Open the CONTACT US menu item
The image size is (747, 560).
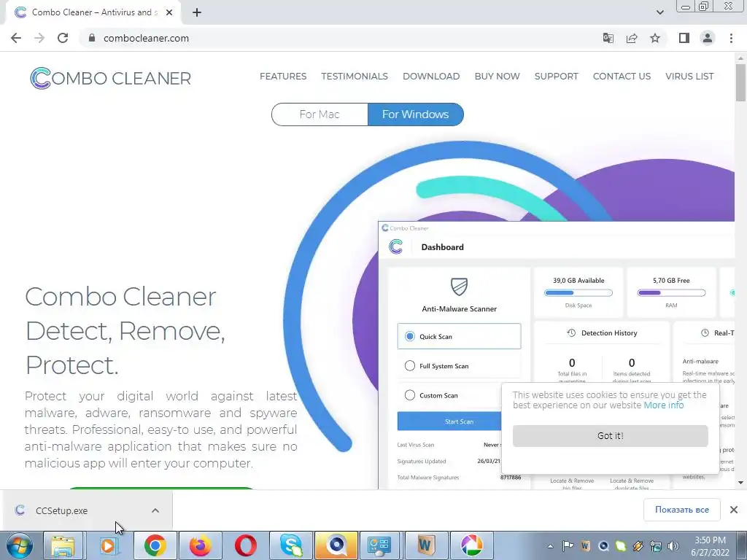click(x=622, y=76)
